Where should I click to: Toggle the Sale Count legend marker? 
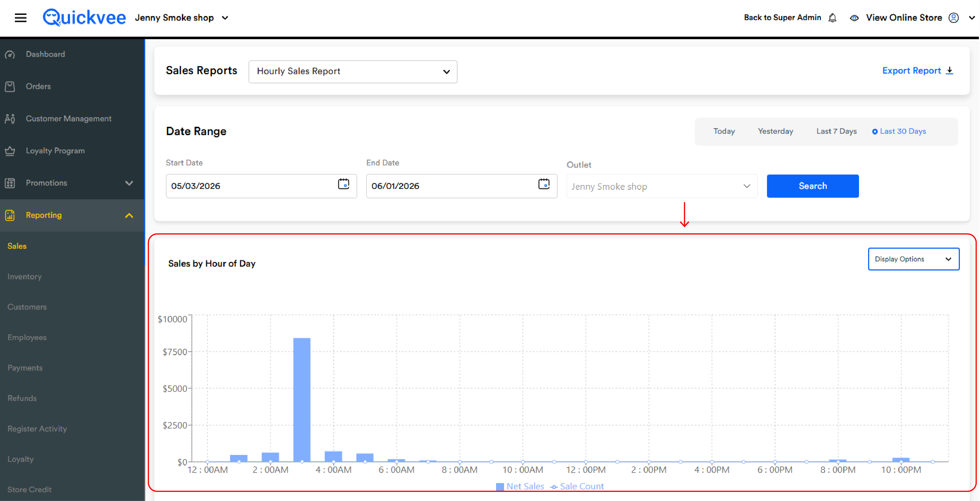click(554, 487)
